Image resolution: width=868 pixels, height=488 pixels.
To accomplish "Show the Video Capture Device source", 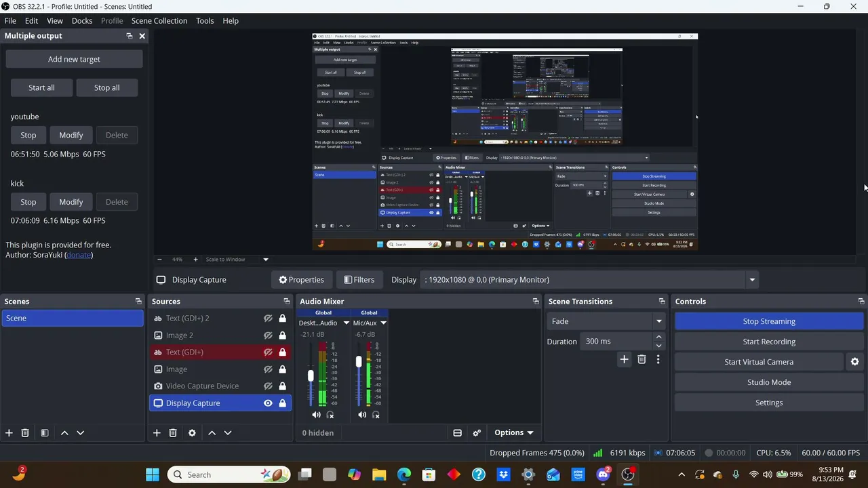I will 268,386.
